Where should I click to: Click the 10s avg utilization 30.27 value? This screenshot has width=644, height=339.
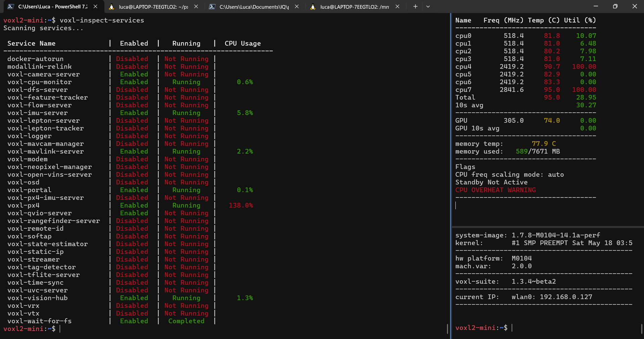(x=586, y=105)
